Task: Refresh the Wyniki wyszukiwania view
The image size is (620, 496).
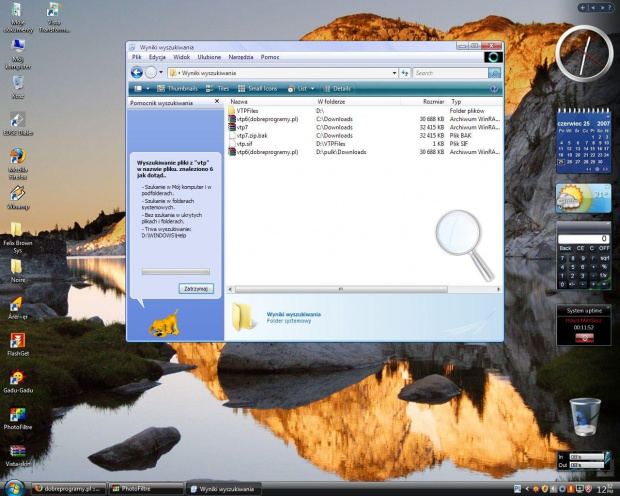Action: pyautogui.click(x=405, y=73)
